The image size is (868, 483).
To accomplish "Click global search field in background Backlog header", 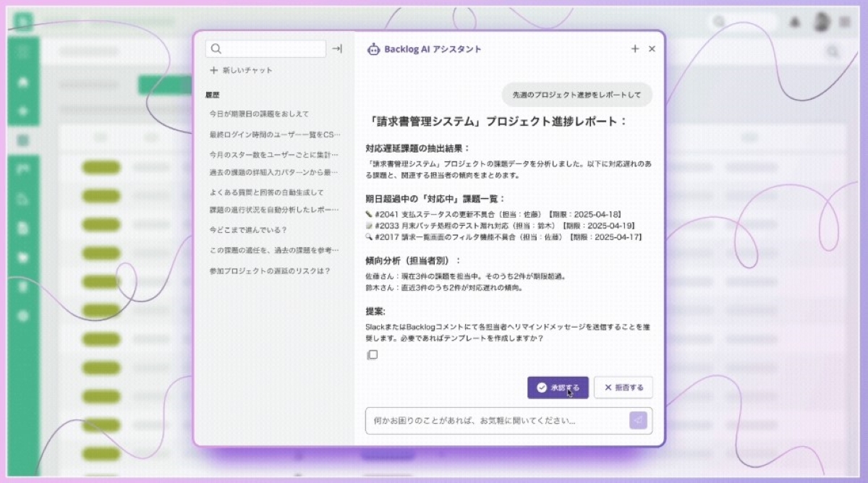I will pyautogui.click(x=744, y=22).
